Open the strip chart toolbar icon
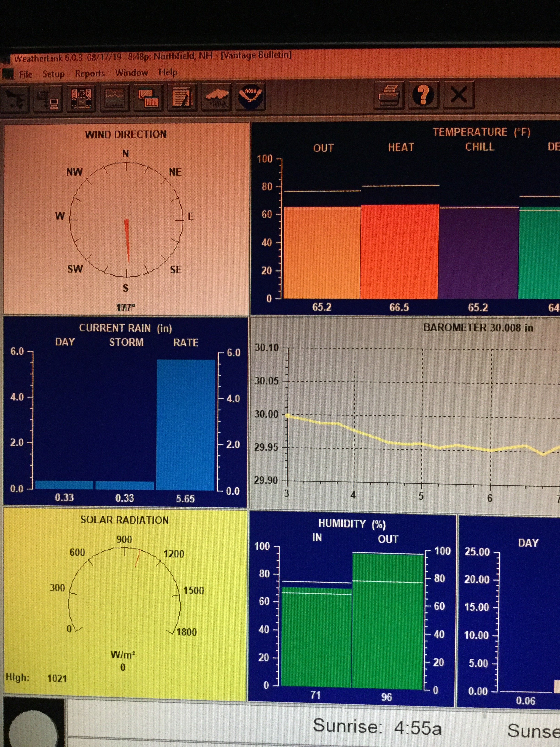Image resolution: width=560 pixels, height=747 pixels. pyautogui.click(x=115, y=97)
